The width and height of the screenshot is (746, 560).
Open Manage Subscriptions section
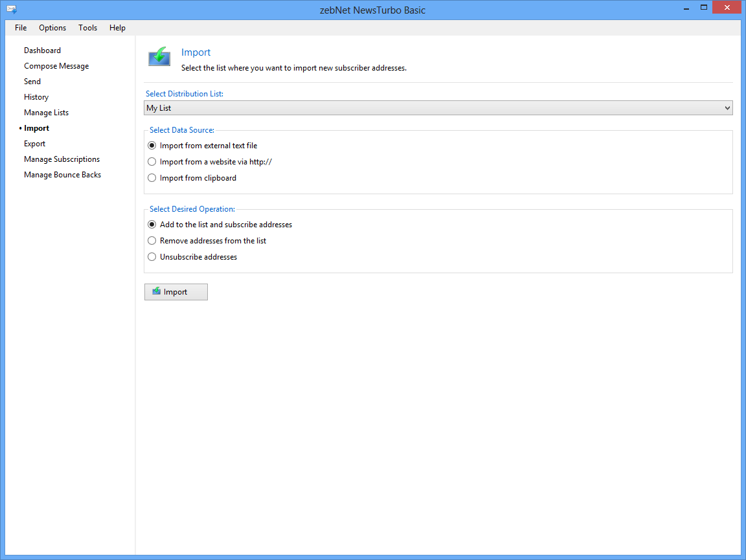coord(62,159)
